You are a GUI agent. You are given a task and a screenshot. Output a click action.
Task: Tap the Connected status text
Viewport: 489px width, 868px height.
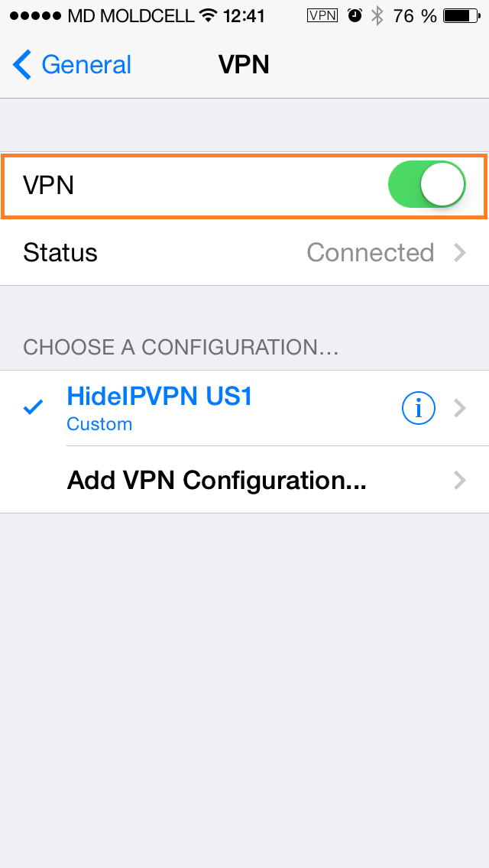coord(370,252)
